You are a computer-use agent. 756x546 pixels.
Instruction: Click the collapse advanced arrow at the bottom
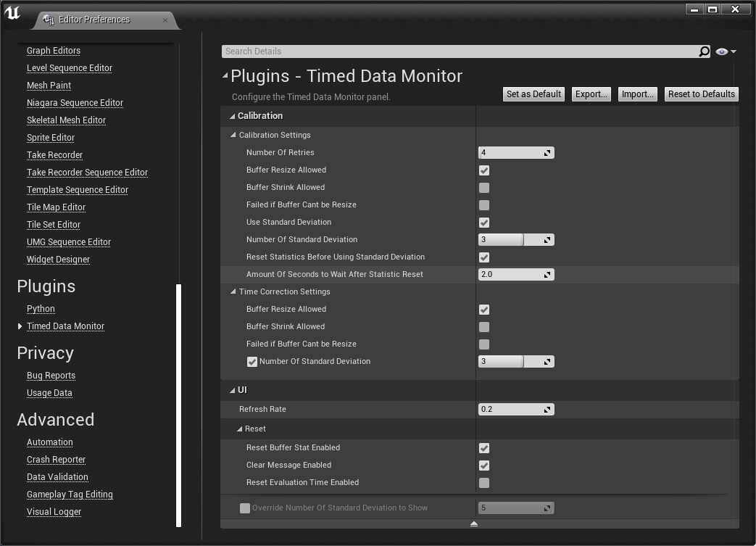pos(474,524)
